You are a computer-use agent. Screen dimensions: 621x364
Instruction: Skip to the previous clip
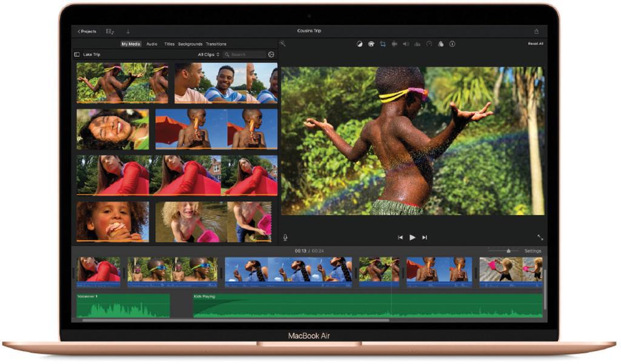[400, 237]
